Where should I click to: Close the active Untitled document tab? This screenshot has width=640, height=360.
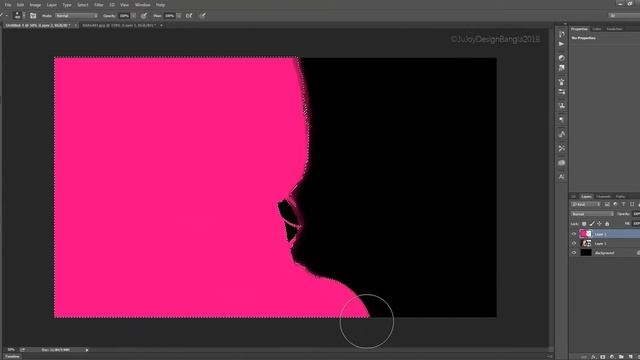[76, 25]
